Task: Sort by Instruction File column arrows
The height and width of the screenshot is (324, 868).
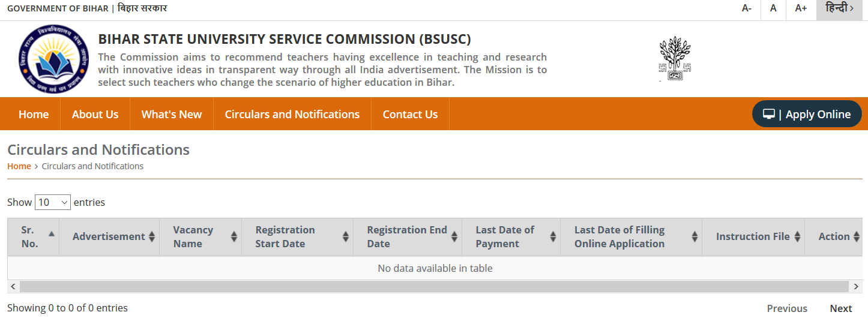Action: click(x=797, y=237)
